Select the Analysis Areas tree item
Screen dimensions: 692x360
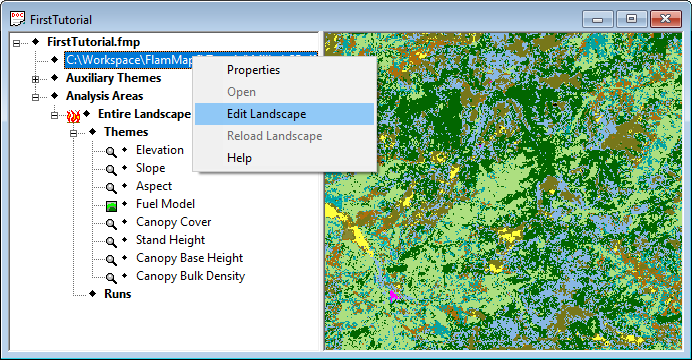105,96
